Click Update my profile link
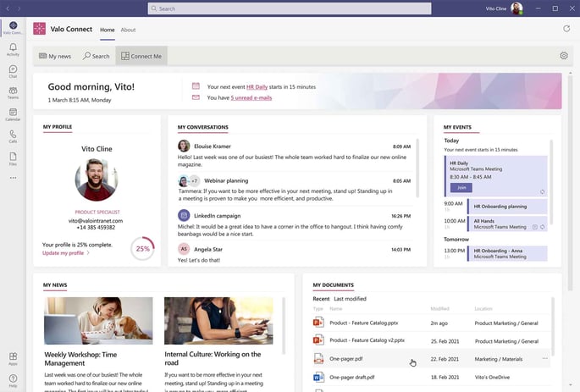This screenshot has width=580, height=392. coord(65,253)
